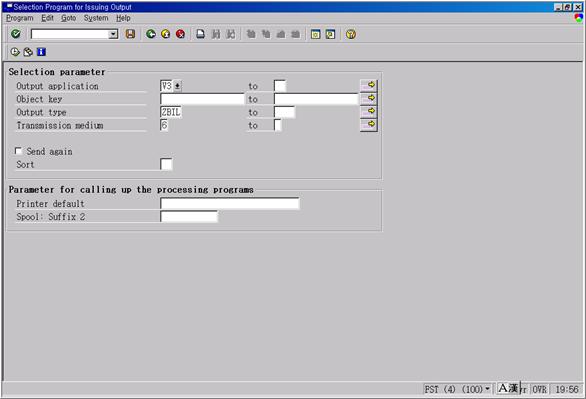Viewport: 586px width, 399px height.
Task: Click the Save diskette icon
Action: (130, 34)
